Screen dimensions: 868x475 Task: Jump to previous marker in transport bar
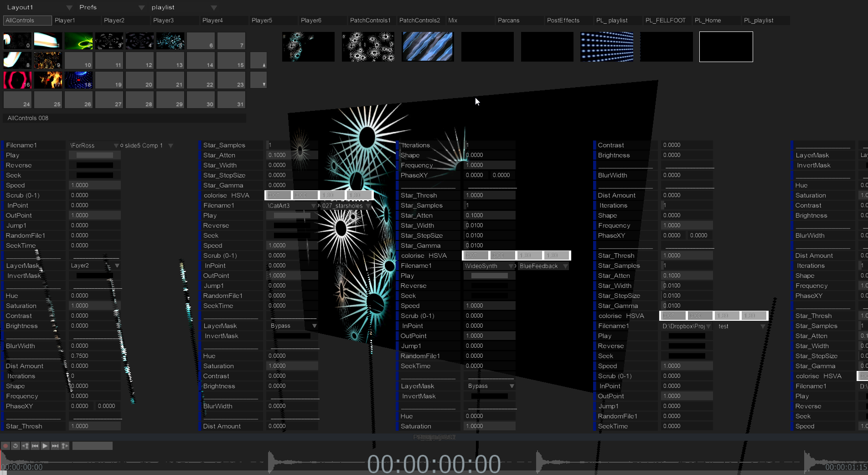click(x=25, y=446)
